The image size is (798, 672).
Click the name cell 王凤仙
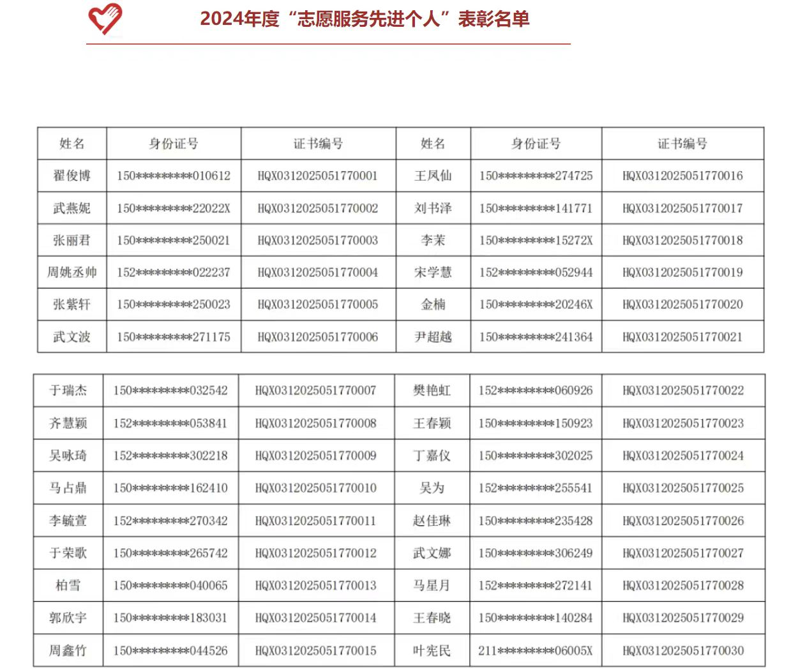(433, 175)
